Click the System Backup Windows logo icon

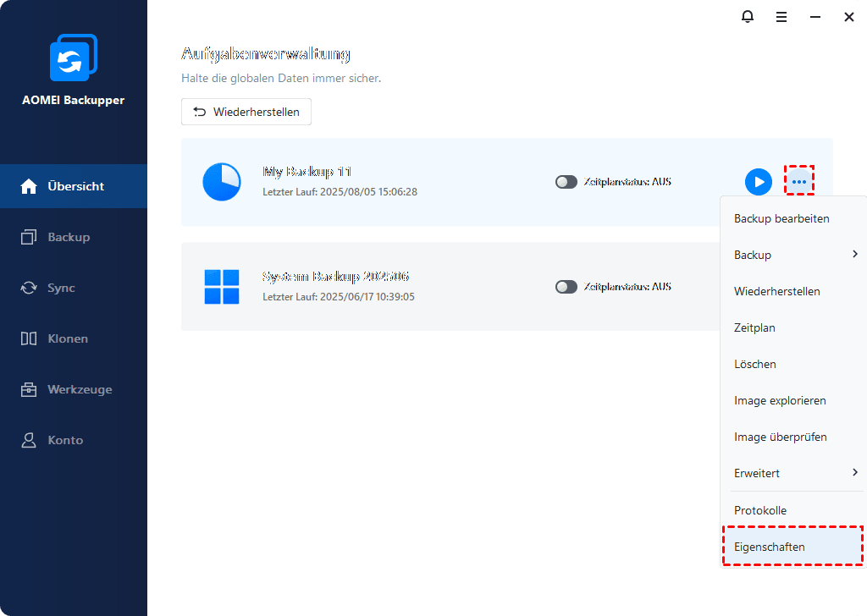[222, 287]
